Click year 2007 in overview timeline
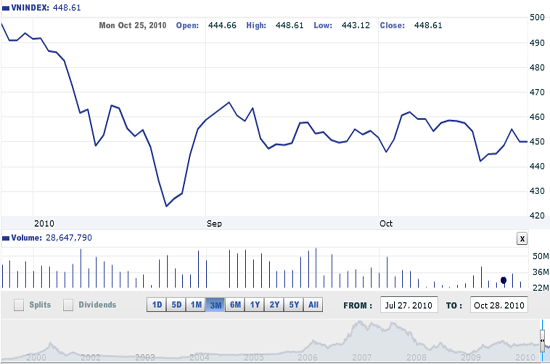 pos(362,357)
